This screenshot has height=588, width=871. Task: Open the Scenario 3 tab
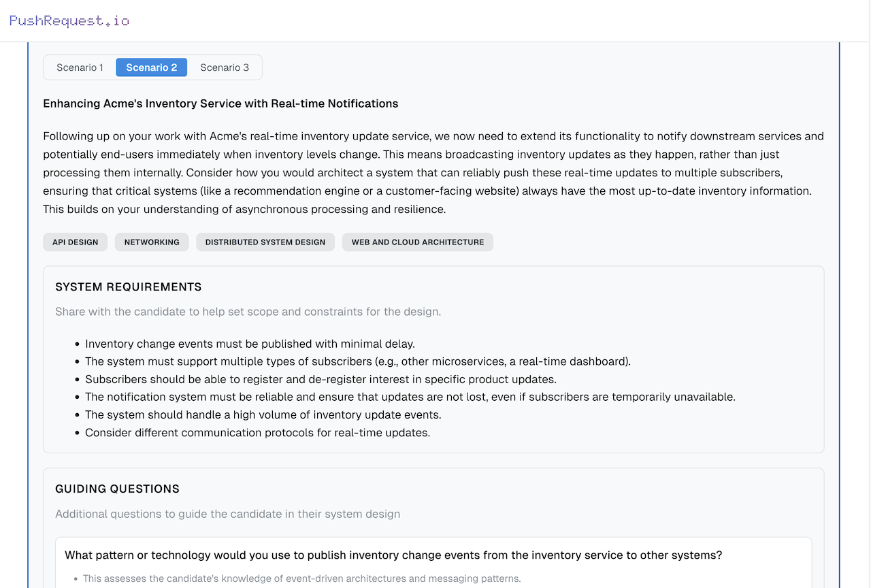pos(225,67)
